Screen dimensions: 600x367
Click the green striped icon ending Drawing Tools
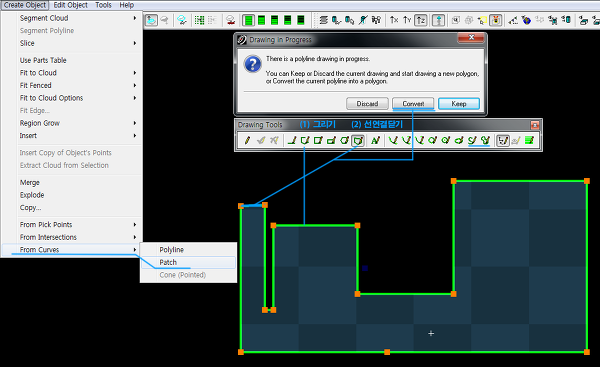click(529, 141)
